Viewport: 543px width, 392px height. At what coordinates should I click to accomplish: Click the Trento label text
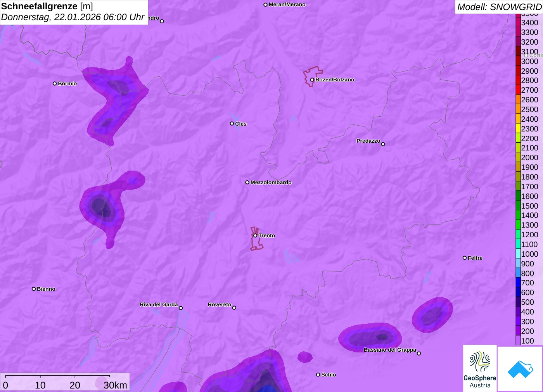pos(267,235)
